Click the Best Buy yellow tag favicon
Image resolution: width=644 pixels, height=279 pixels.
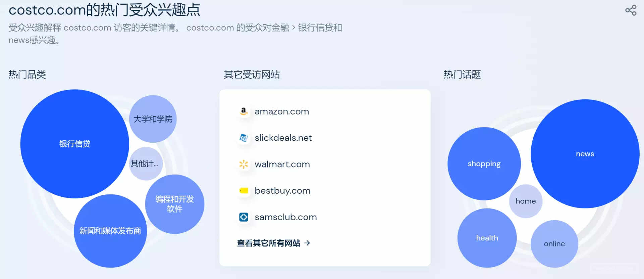[244, 191]
